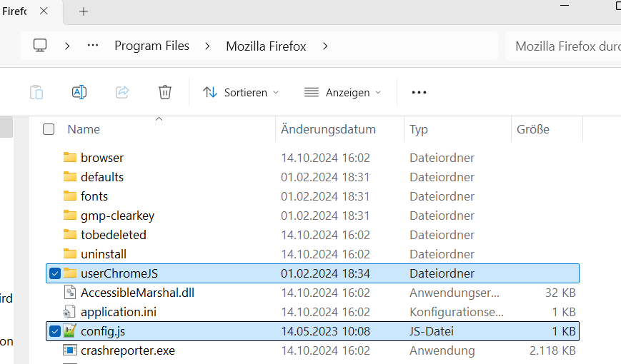
Task: Click the Paste clipboard icon
Action: [36, 92]
